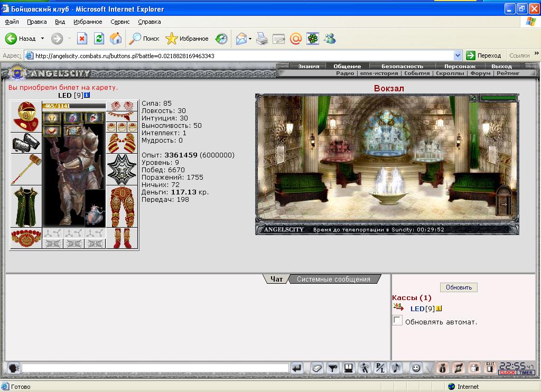Click the running man icon
The width and height of the screenshot is (541, 392).
click(365, 368)
